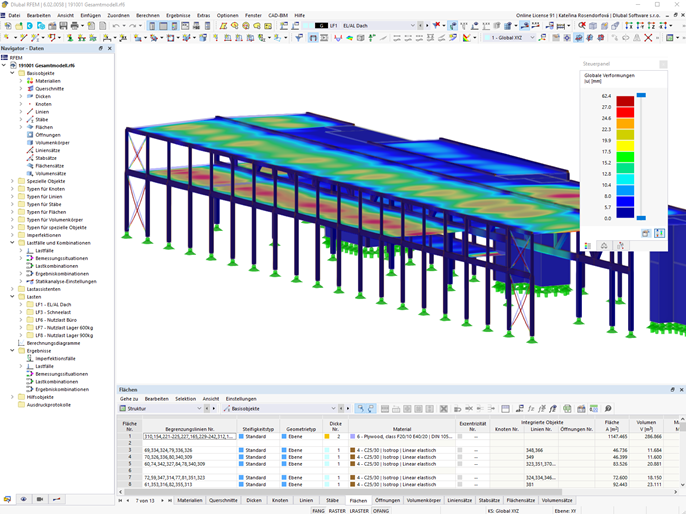Click the red X delete icon in second toolbar
686x514 pixels.
click(648, 38)
